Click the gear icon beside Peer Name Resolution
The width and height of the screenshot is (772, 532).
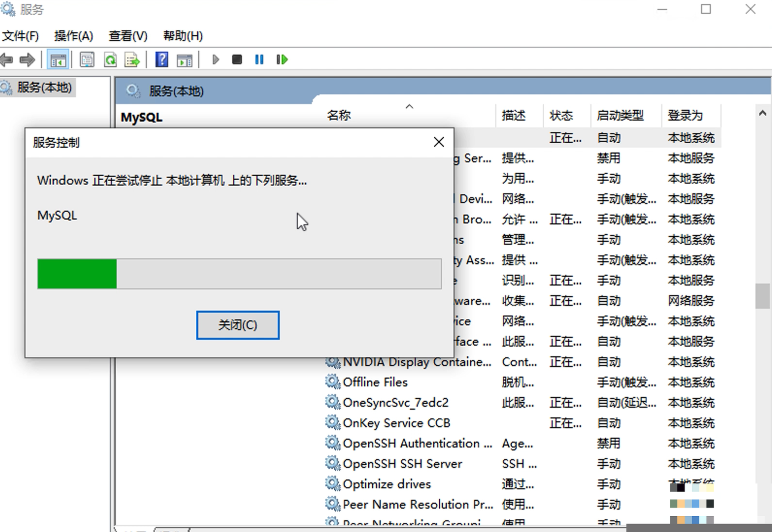coord(333,504)
